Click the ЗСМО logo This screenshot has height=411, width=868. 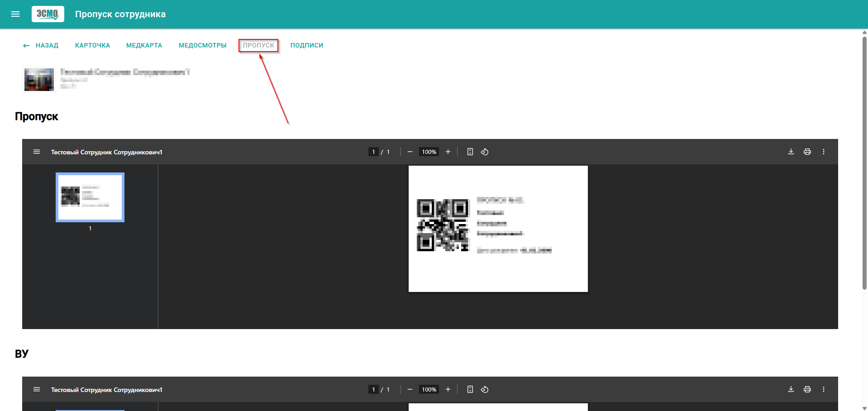coord(48,14)
